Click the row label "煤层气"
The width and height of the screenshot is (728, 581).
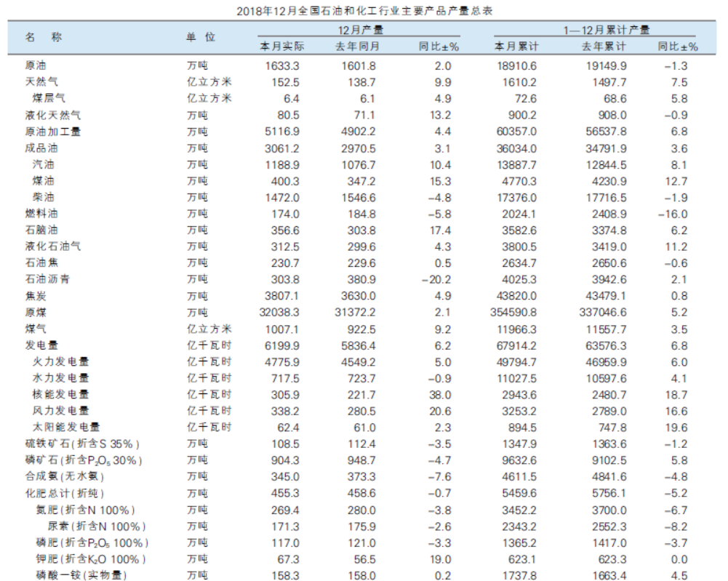tap(49, 98)
